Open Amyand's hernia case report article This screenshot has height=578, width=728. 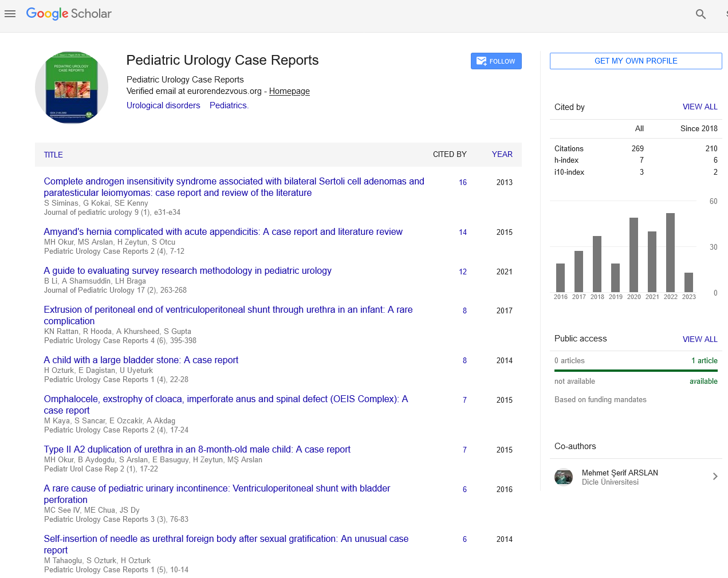tap(223, 231)
